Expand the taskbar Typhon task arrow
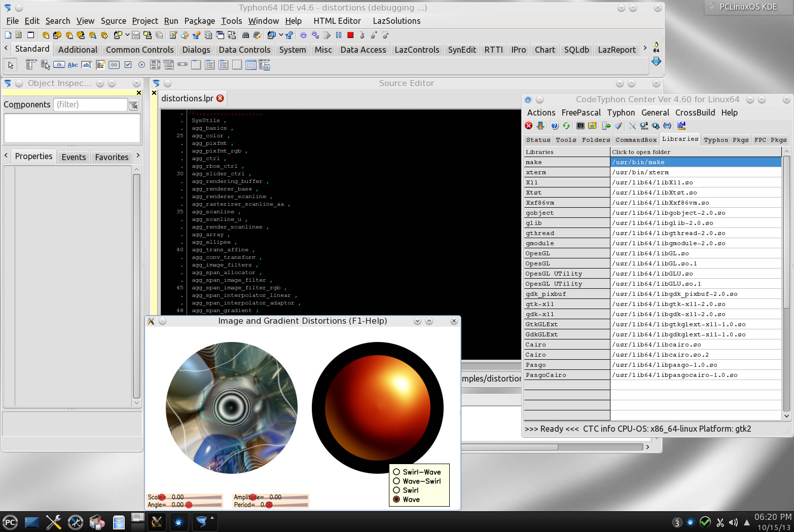The height and width of the screenshot is (532, 794). click(212, 517)
